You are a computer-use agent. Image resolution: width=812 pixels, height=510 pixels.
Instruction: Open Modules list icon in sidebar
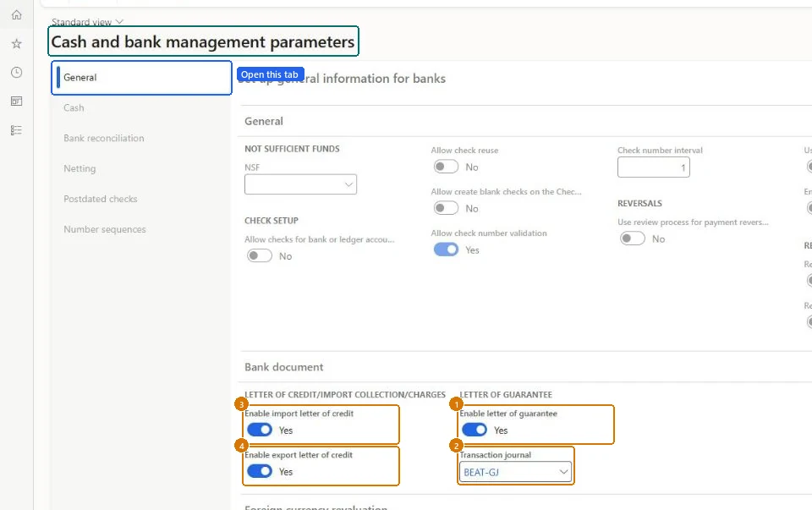17,130
